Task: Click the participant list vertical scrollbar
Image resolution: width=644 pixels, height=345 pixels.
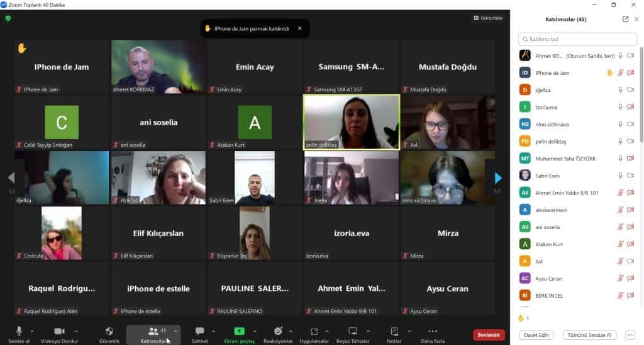Action: [641, 94]
